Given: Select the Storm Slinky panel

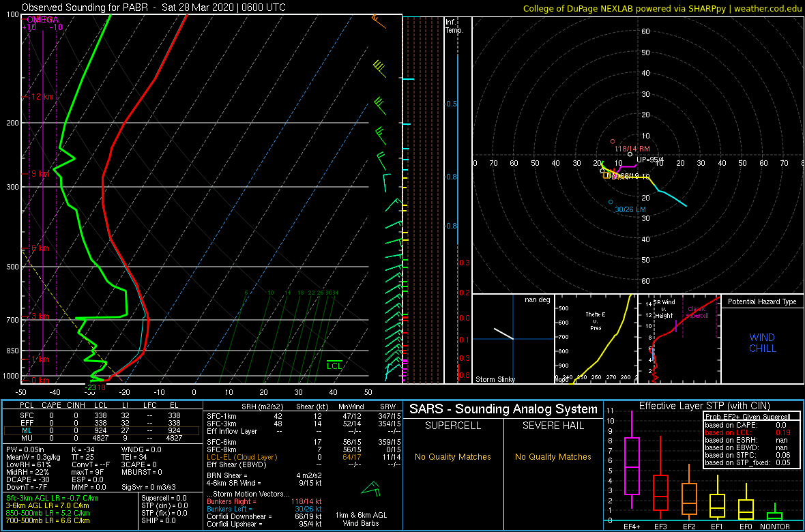Looking at the screenshot, I should tap(513, 339).
